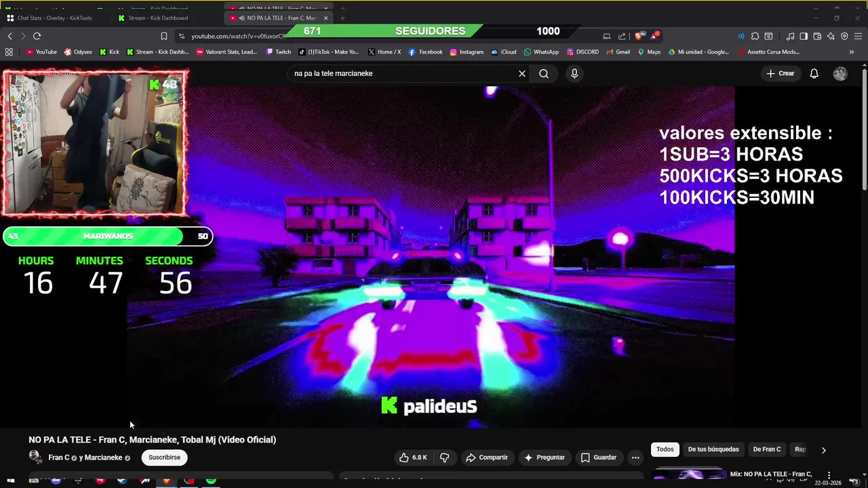Viewport: 868px width, 488px height.
Task: Click the media casting waves icon
Action: point(741,36)
